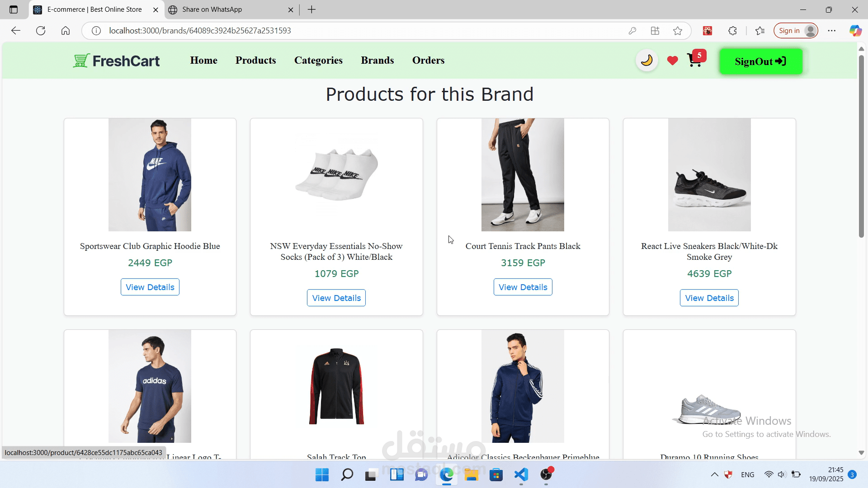Click the browser Sign in button
868x488 pixels.
point(796,31)
